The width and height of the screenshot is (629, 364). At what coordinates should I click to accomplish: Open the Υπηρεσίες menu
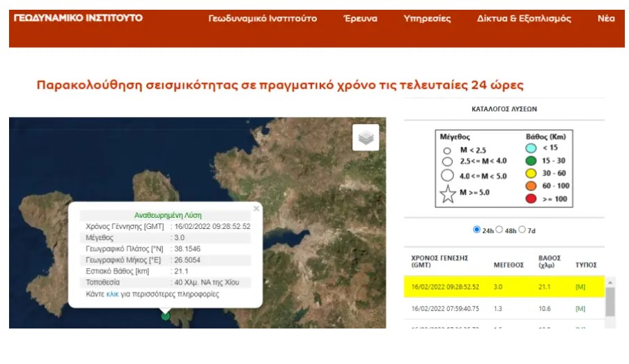click(427, 19)
